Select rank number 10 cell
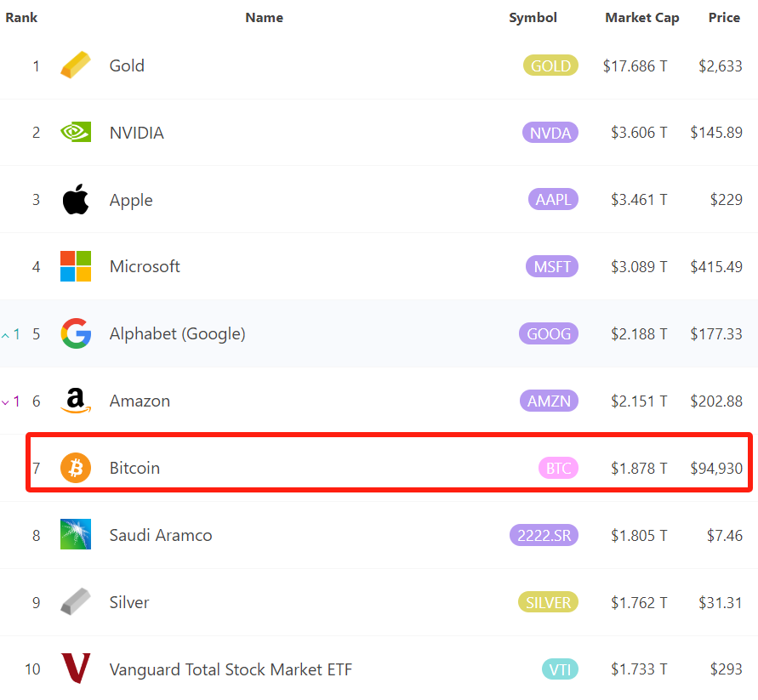This screenshot has height=700, width=758. [x=32, y=669]
